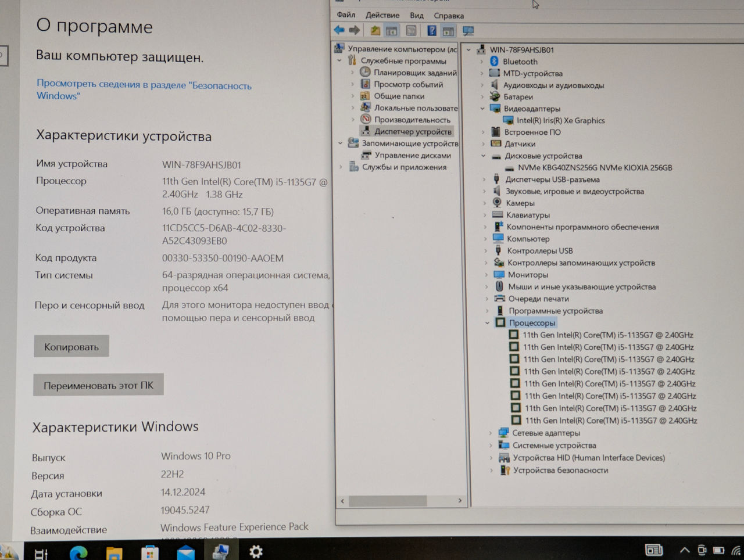
Task: Open Безопасность Windows details link
Action: tap(144, 89)
